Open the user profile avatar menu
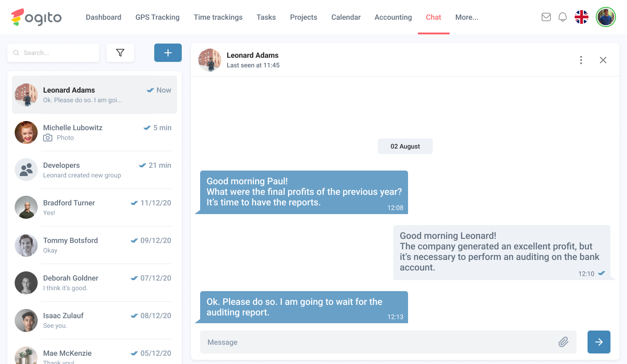Image resolution: width=627 pixels, height=364 pixels. [x=605, y=17]
